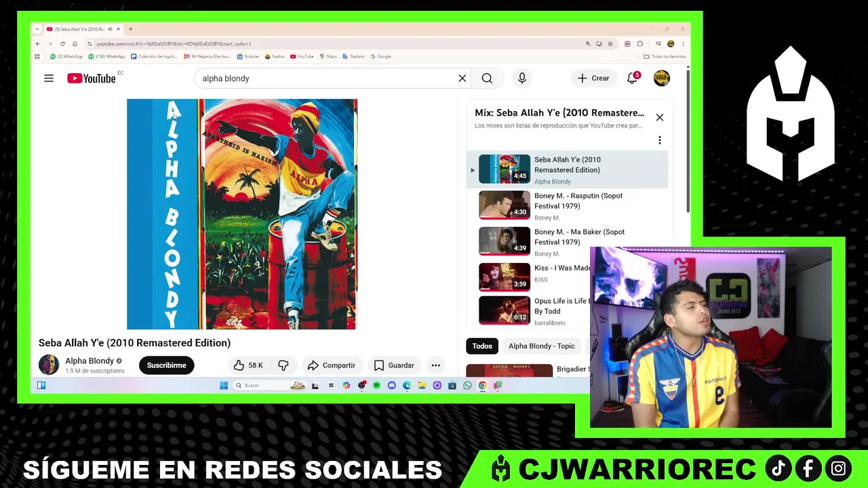The image size is (868, 488).
Task: Click the Chrome address bar URL
Action: [174, 44]
